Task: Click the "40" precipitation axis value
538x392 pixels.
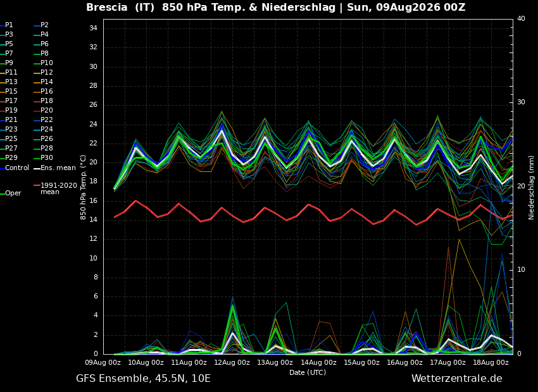Action: [521, 19]
